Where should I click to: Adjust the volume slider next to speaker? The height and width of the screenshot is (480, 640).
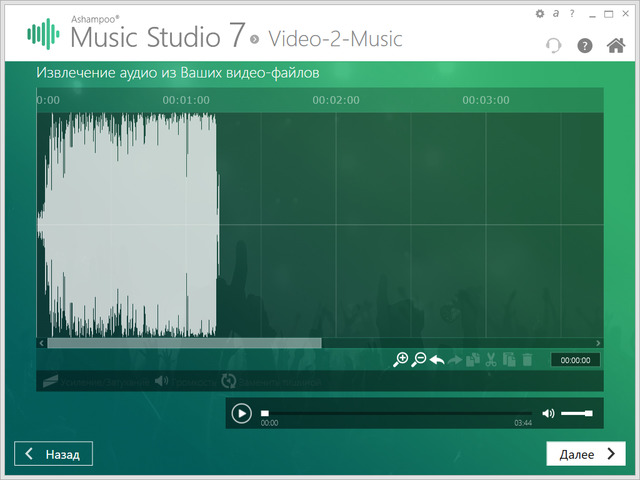pyautogui.click(x=576, y=413)
